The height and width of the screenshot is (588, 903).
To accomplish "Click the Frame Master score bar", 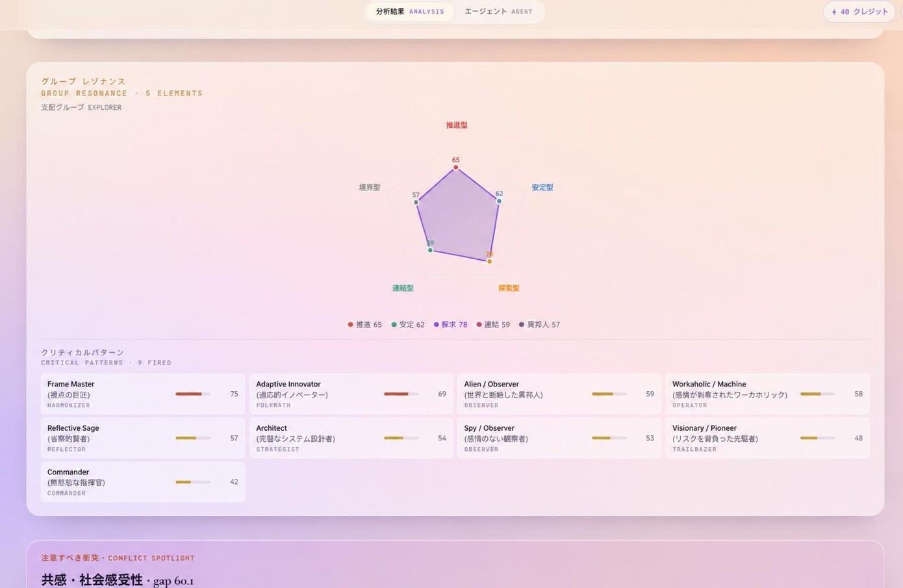I will tap(193, 394).
